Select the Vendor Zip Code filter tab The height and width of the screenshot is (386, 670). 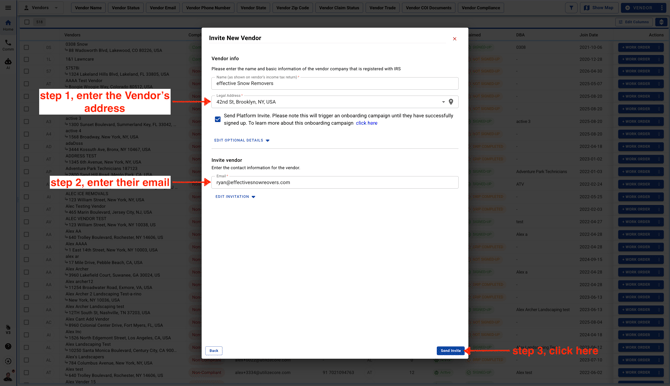pyautogui.click(x=292, y=8)
